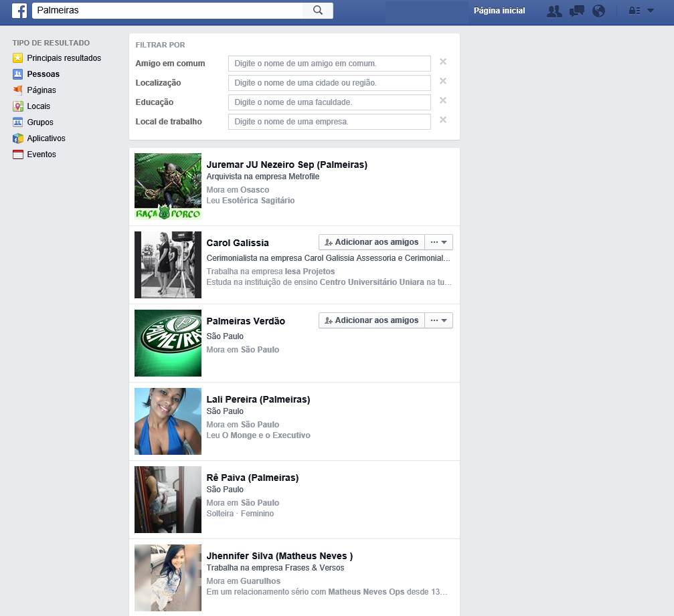Open privacy shortcuts lock icon
Viewport: 674px width, 616px height.
pos(635,11)
